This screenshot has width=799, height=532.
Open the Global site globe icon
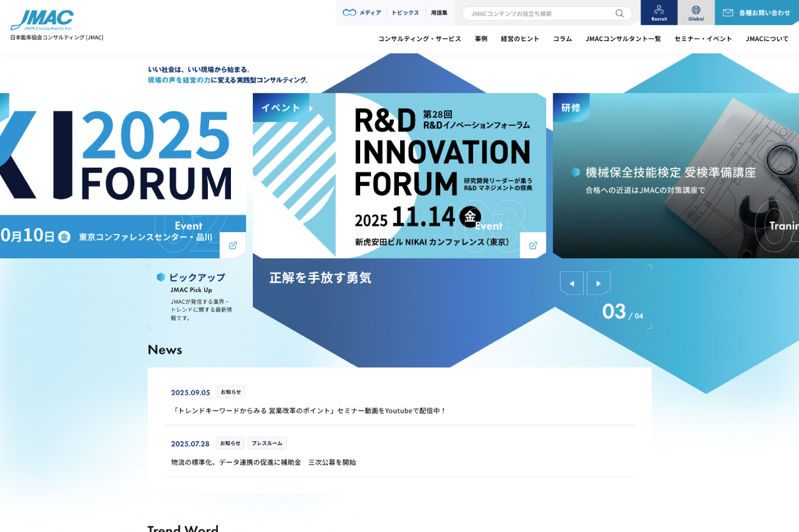point(696,12)
